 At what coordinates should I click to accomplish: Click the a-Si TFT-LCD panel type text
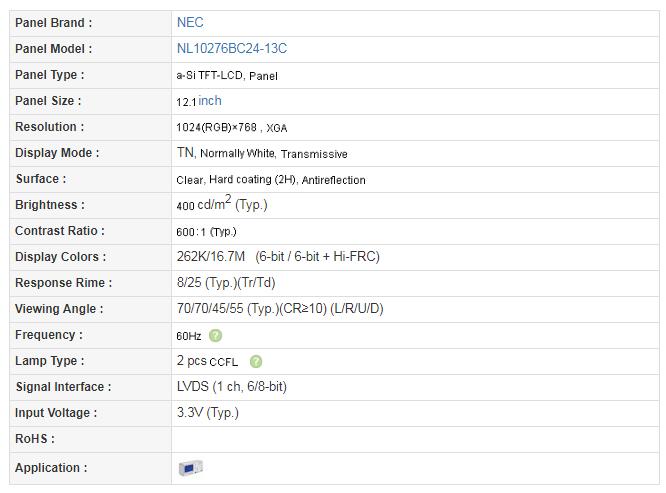click(x=209, y=75)
